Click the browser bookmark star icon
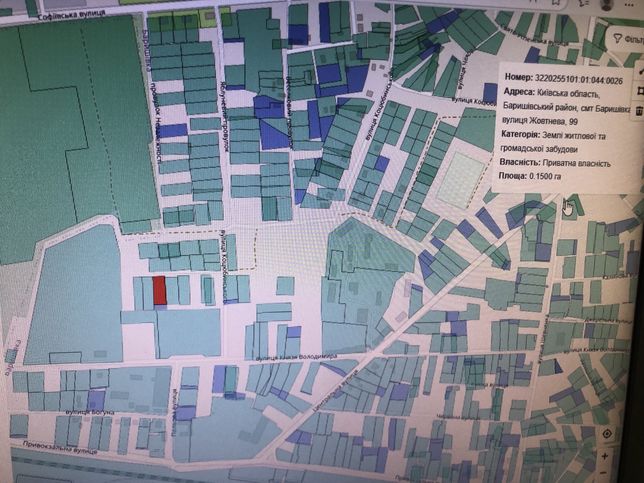 [x=556, y=3]
